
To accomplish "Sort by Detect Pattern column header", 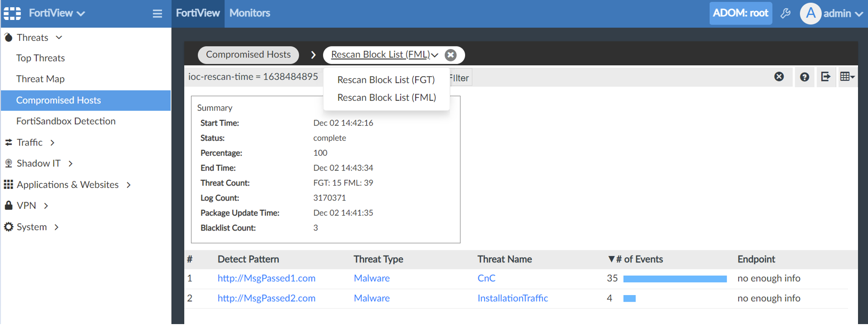I will [x=248, y=259].
